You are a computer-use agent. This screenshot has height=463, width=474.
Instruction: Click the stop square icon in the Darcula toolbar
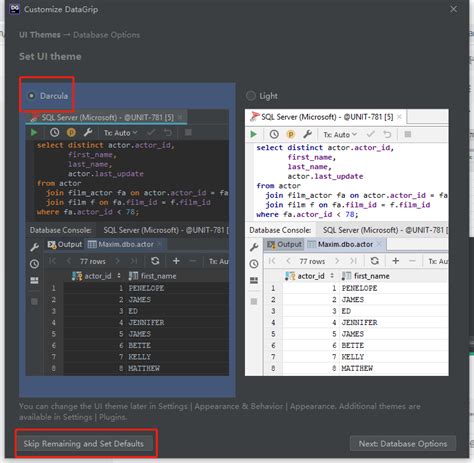click(x=188, y=133)
